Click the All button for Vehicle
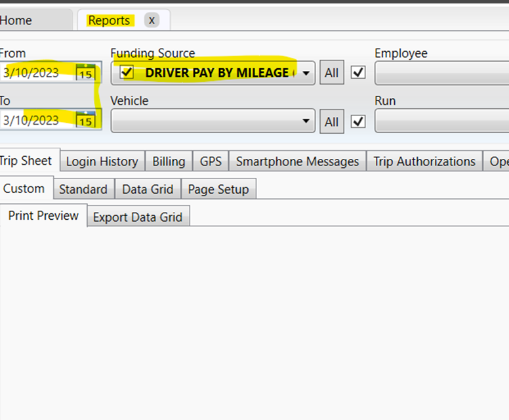Image resolution: width=509 pixels, height=420 pixels. [332, 122]
